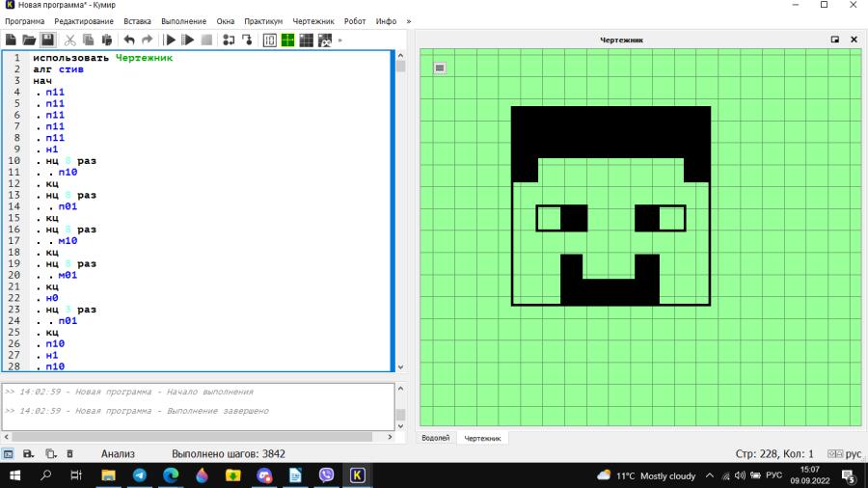
Task: Save the program with the floppy icon
Action: point(47,40)
